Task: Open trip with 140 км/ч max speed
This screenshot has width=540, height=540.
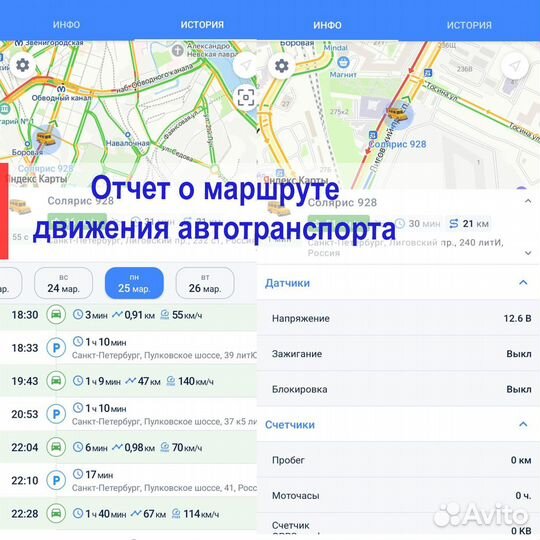Action: point(128,381)
